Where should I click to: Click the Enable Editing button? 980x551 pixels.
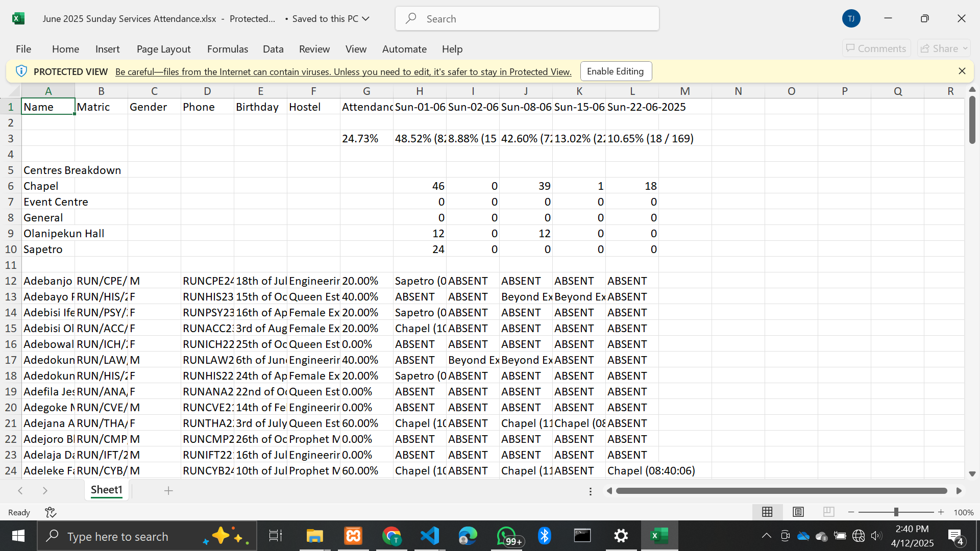click(616, 71)
